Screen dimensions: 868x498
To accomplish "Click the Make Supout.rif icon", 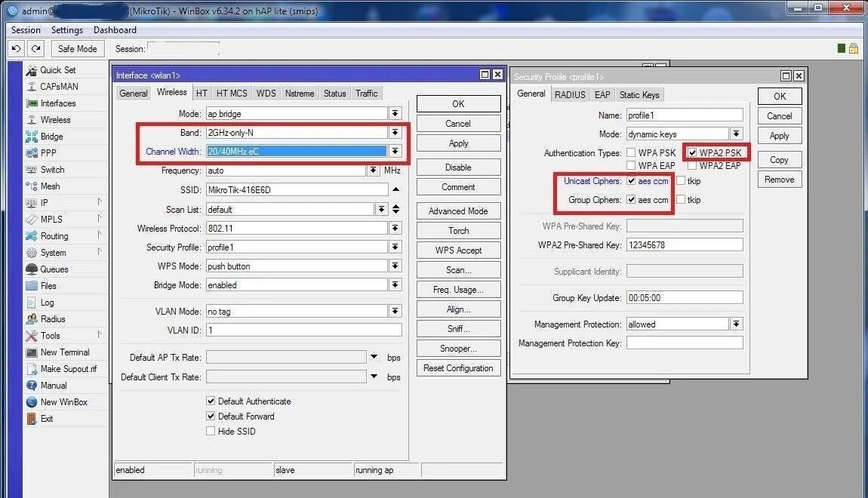I will [32, 369].
